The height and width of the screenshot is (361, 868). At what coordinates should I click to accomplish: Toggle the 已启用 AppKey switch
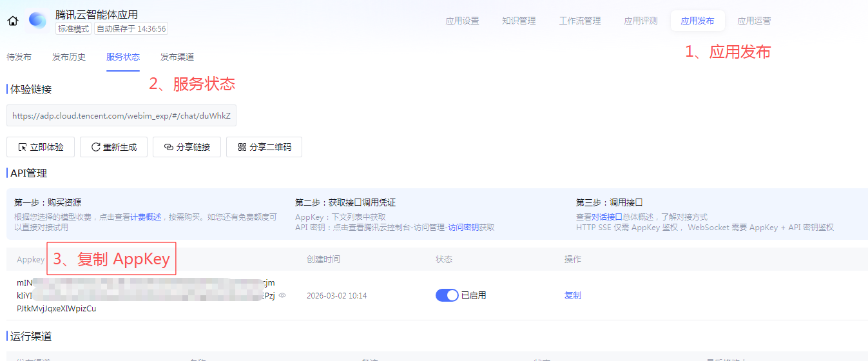tap(447, 295)
